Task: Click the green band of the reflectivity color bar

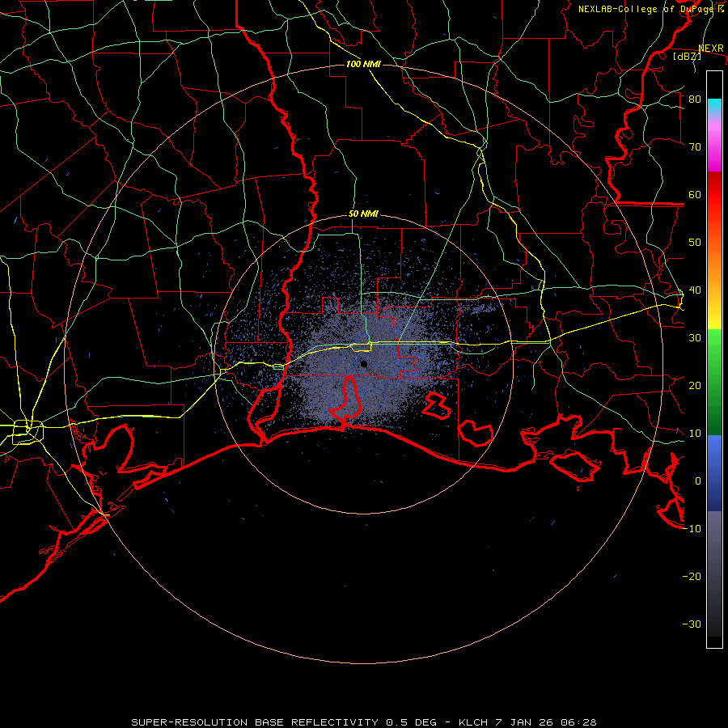Action: click(714, 382)
